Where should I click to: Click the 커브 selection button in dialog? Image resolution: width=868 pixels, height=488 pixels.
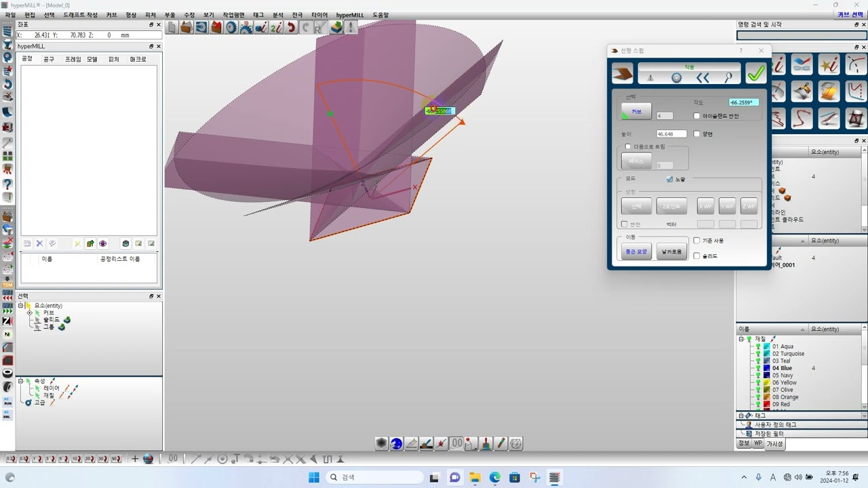(x=636, y=111)
